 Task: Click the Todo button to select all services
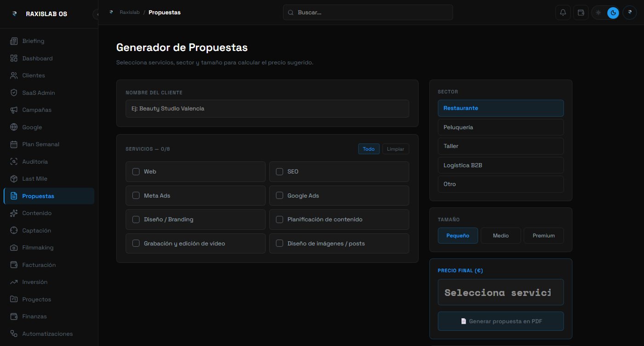[x=369, y=149]
